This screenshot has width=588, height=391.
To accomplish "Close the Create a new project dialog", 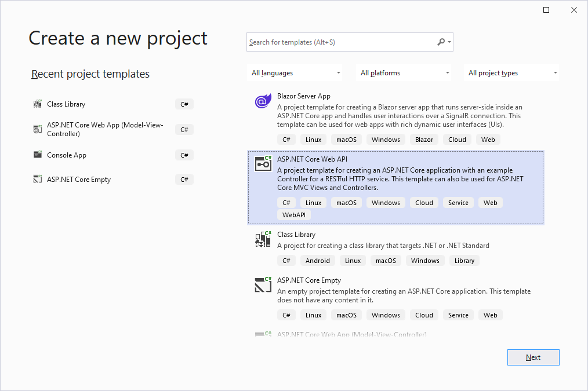I will (574, 10).
